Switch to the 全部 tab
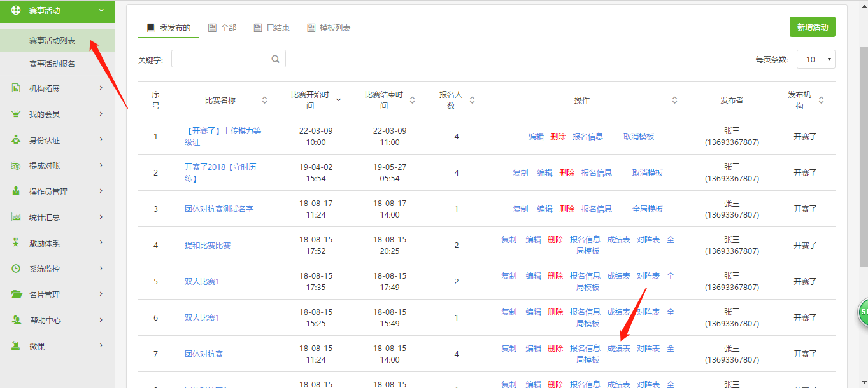This screenshot has height=388, width=868. coord(222,28)
